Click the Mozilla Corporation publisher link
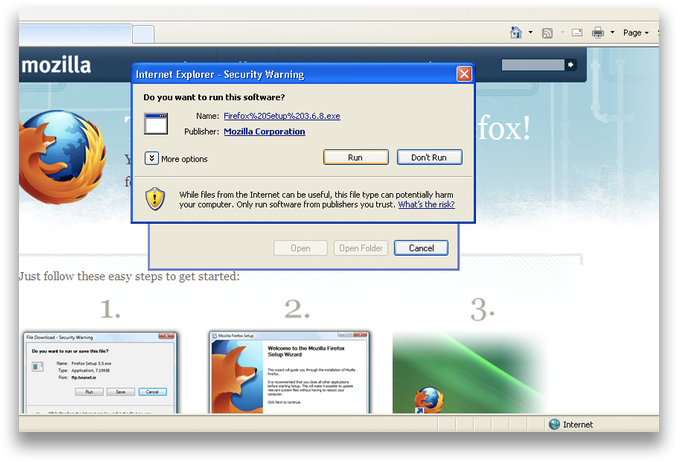This screenshot has width=677, height=461. pyautogui.click(x=264, y=132)
